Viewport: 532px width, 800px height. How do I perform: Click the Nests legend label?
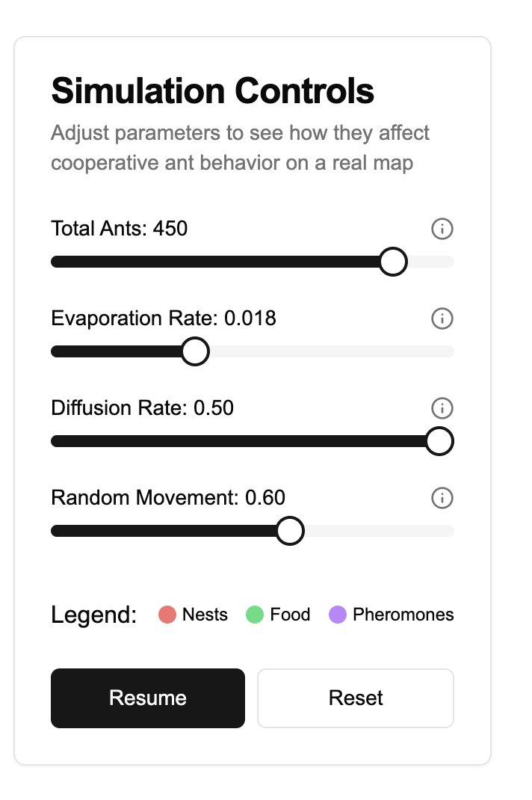[x=205, y=615]
